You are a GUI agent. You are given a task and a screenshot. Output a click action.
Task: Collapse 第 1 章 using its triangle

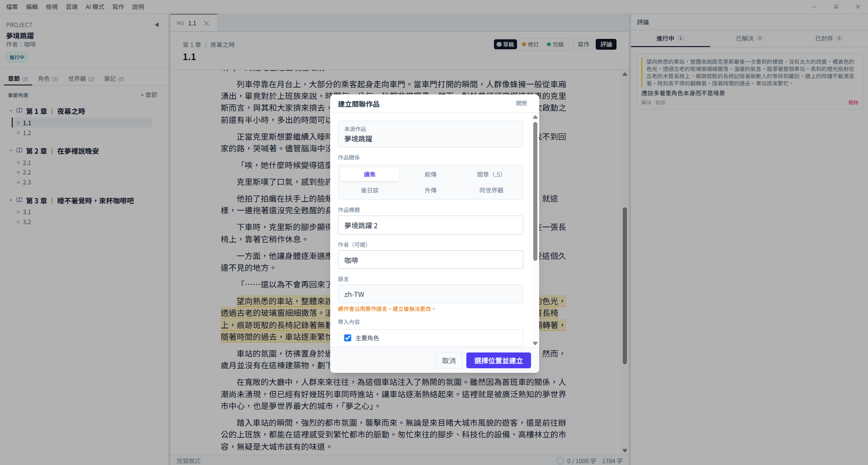(x=11, y=111)
